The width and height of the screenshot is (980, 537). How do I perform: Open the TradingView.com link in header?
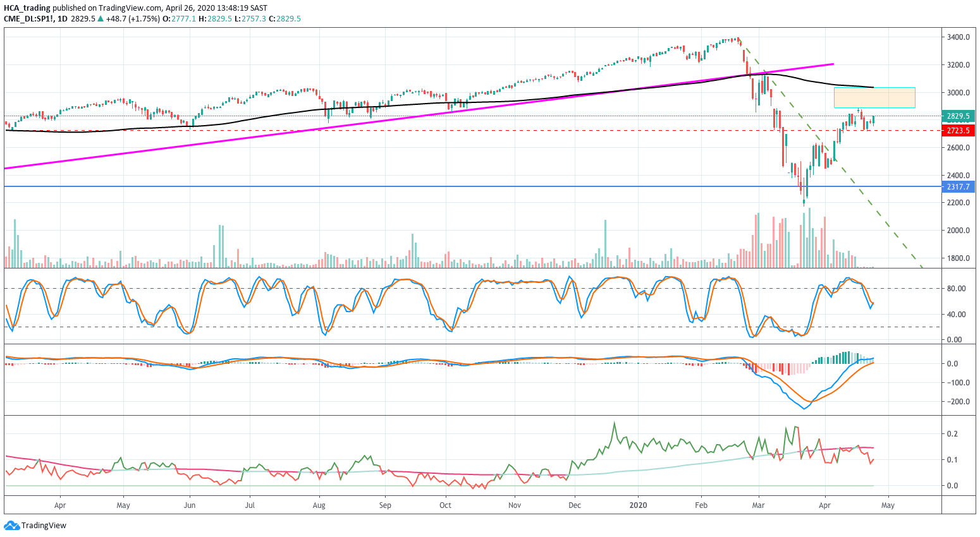tap(130, 8)
